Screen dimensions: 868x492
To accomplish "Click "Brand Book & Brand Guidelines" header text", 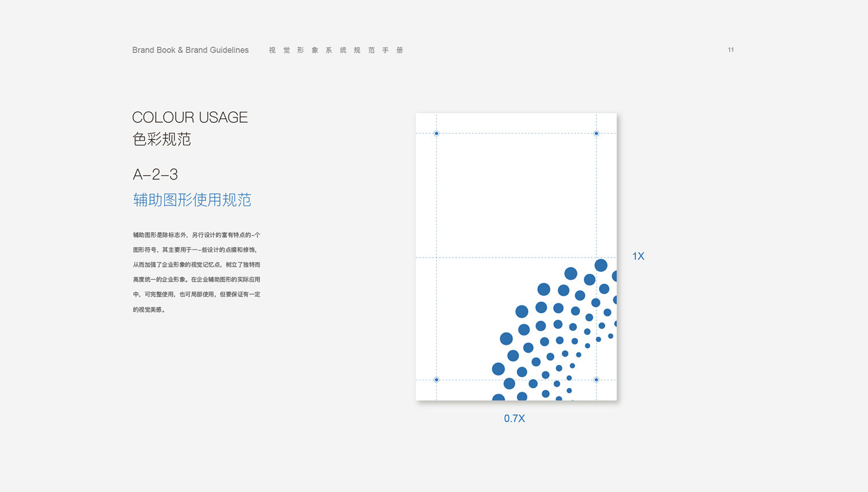I will tap(190, 50).
